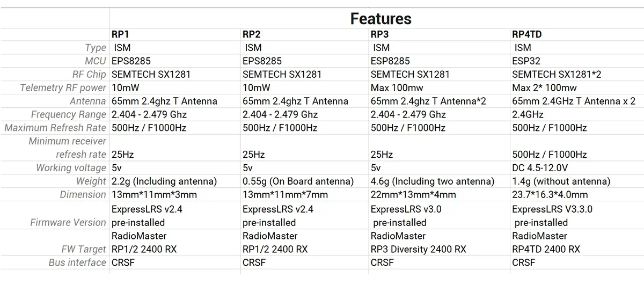Click the Maximum Refresh Rate row label
This screenshot has width=644, height=285.
pos(56,128)
